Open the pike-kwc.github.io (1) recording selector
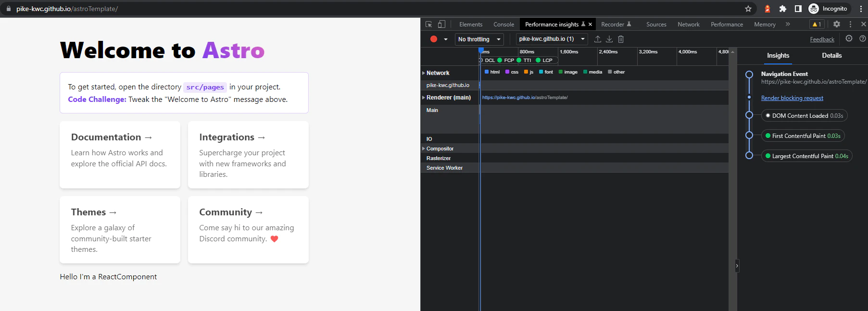This screenshot has height=311, width=868. point(552,39)
